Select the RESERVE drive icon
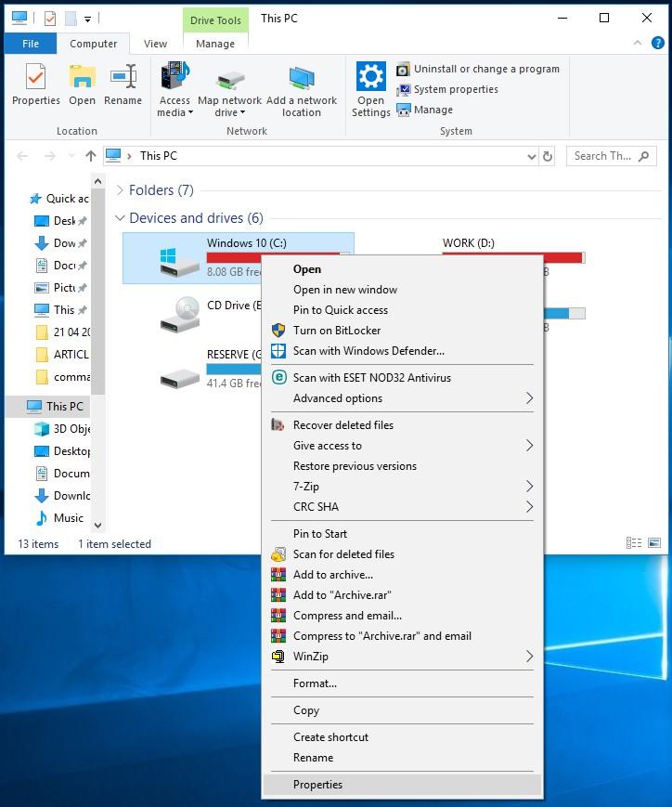This screenshot has width=672, height=807. pos(180,378)
